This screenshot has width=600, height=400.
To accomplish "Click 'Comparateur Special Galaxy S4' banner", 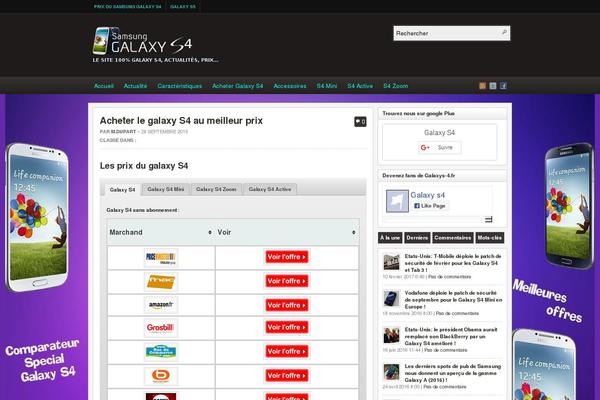I will (42, 361).
